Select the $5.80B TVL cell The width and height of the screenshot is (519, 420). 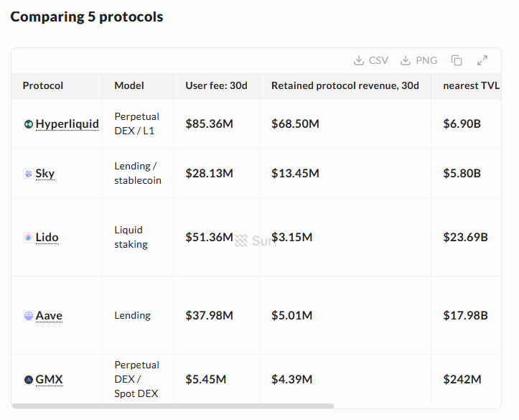click(x=466, y=174)
